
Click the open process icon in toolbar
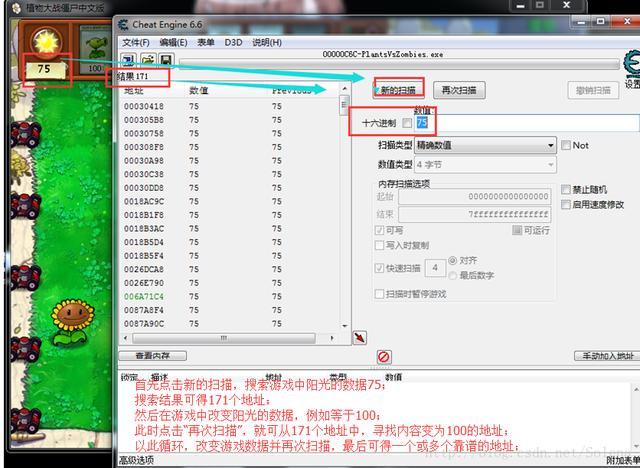point(129,61)
